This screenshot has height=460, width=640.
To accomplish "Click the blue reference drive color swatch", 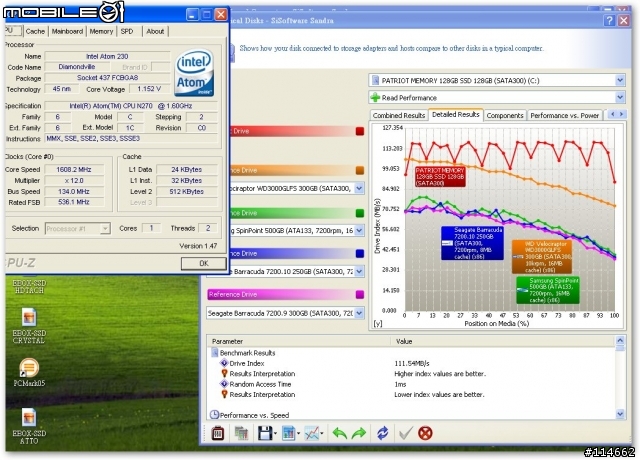I will (360, 253).
